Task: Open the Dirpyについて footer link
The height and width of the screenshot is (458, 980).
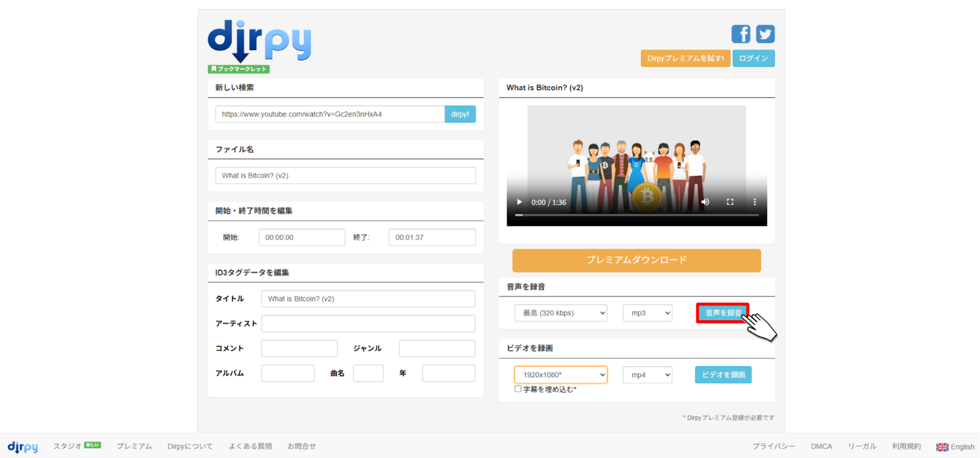Action: click(190, 446)
